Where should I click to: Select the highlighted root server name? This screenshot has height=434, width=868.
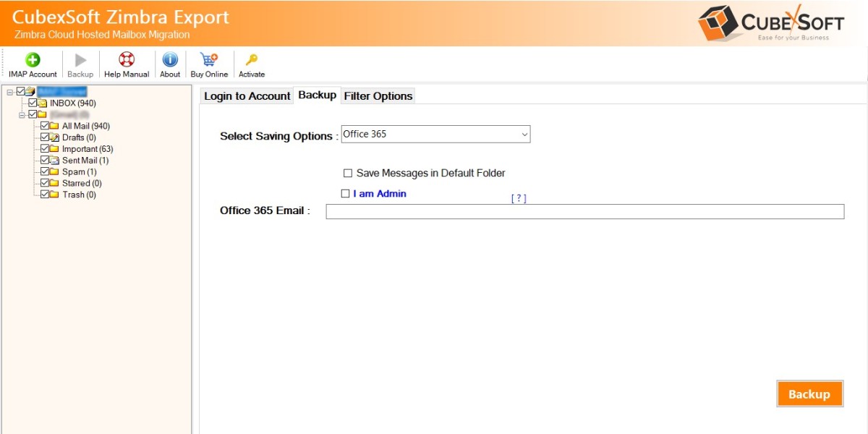[62, 92]
